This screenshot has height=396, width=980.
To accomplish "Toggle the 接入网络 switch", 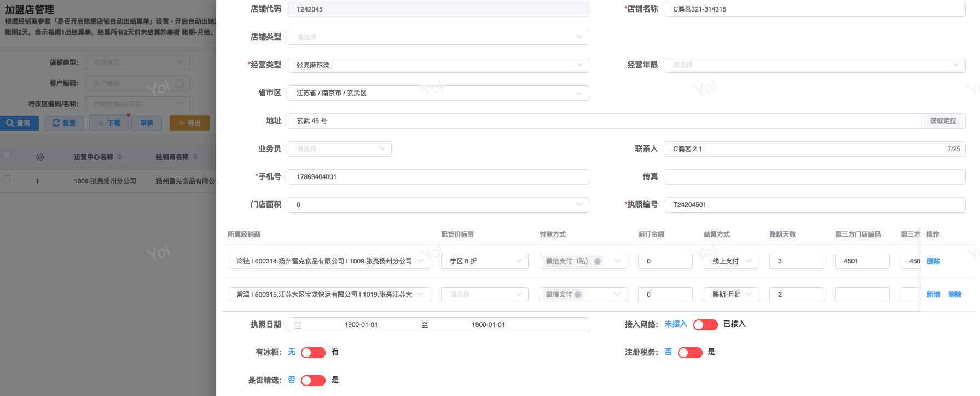I will (705, 325).
